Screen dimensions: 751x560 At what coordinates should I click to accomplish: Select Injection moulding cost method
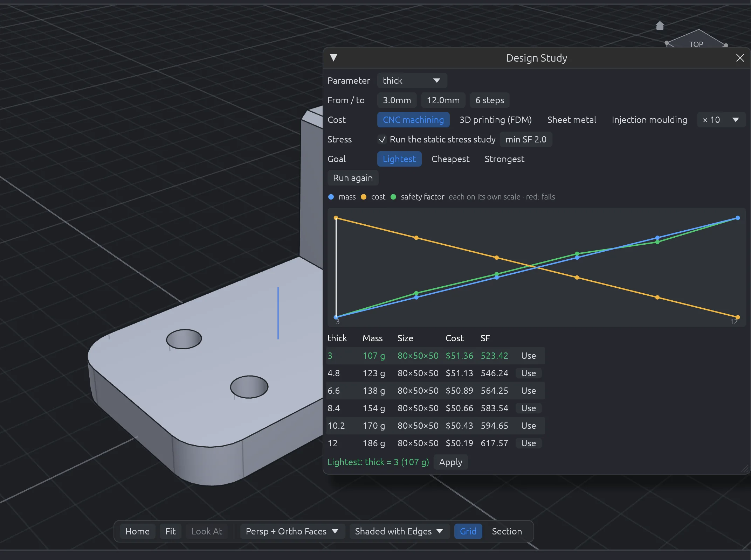coord(649,120)
